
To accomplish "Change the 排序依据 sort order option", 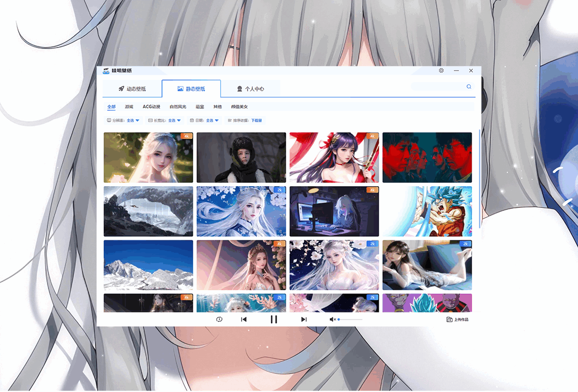I will (245, 121).
